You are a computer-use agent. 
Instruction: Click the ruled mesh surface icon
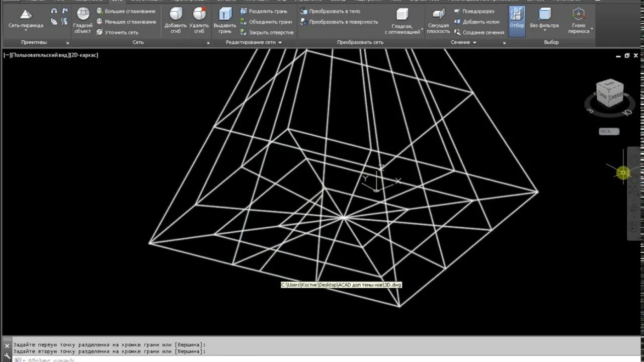(54, 22)
